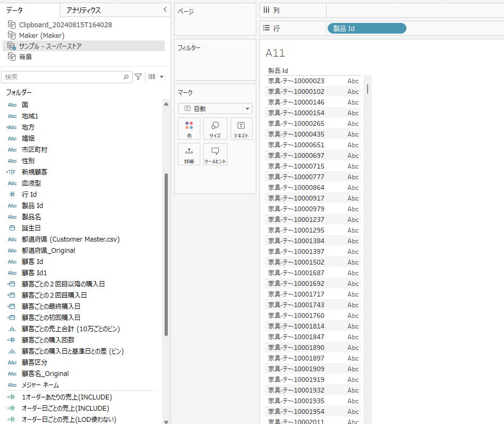Click date icon for 顧客ごとの最終購入日
The image size is (504, 424).
coord(11,307)
